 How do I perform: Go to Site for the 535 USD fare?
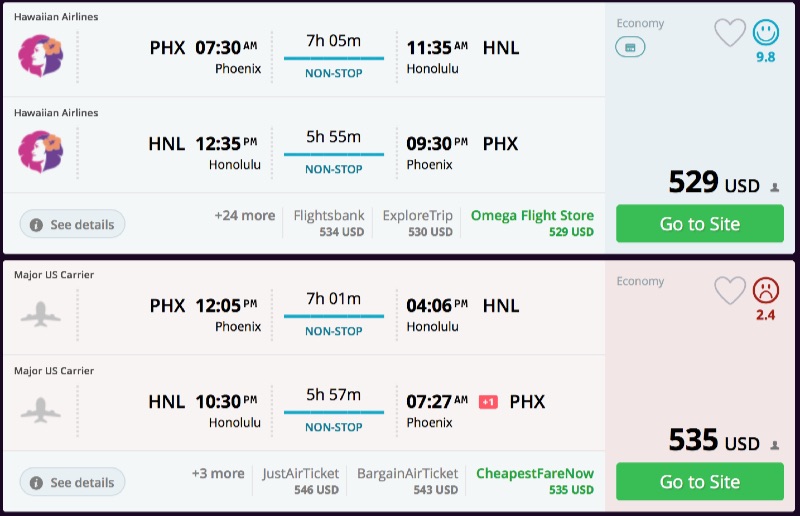(699, 482)
